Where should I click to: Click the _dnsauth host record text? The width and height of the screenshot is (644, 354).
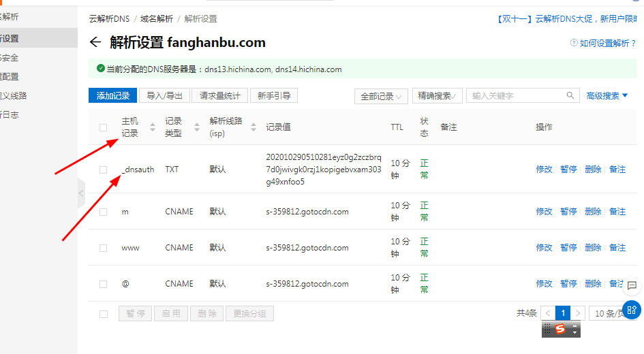tap(138, 170)
